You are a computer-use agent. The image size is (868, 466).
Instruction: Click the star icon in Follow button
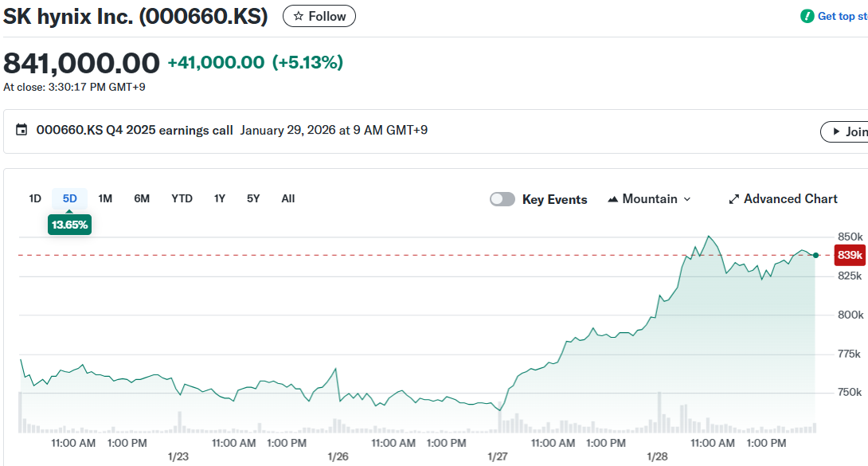[298, 16]
